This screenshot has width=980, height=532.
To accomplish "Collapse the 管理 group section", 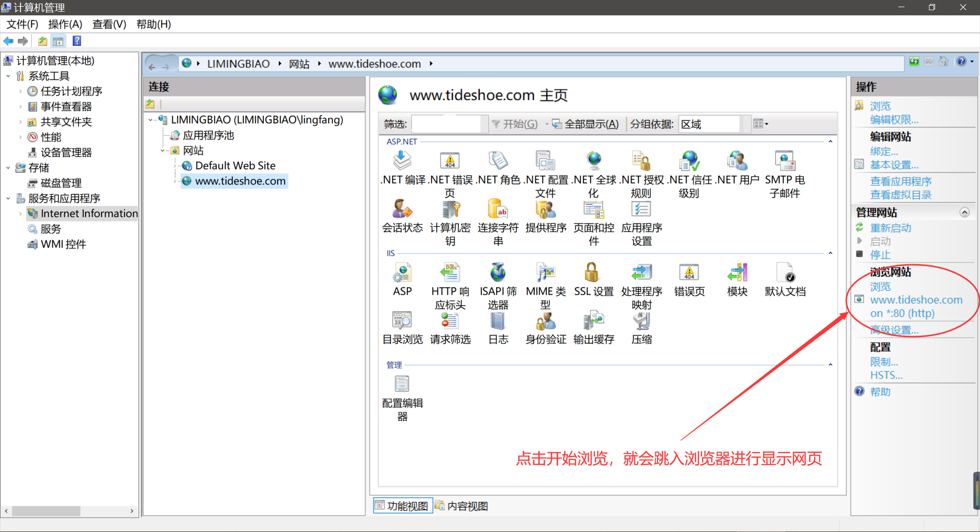I will 830,365.
